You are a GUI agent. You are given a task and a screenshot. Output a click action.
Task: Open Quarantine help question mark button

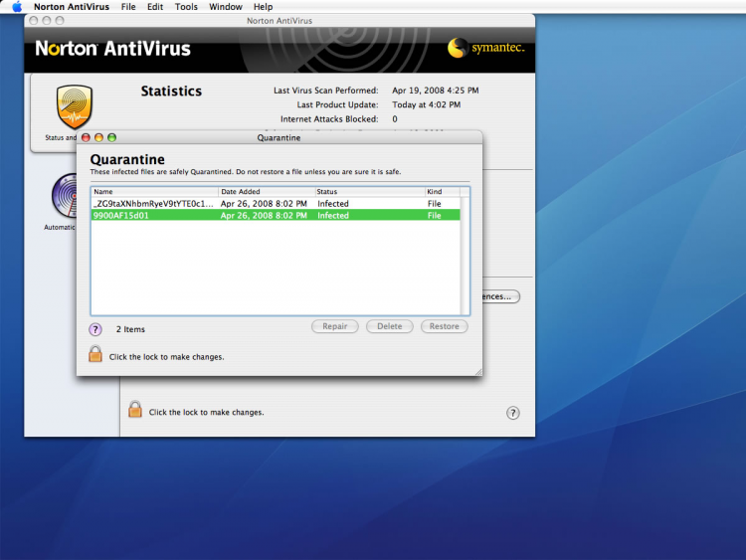point(95,329)
